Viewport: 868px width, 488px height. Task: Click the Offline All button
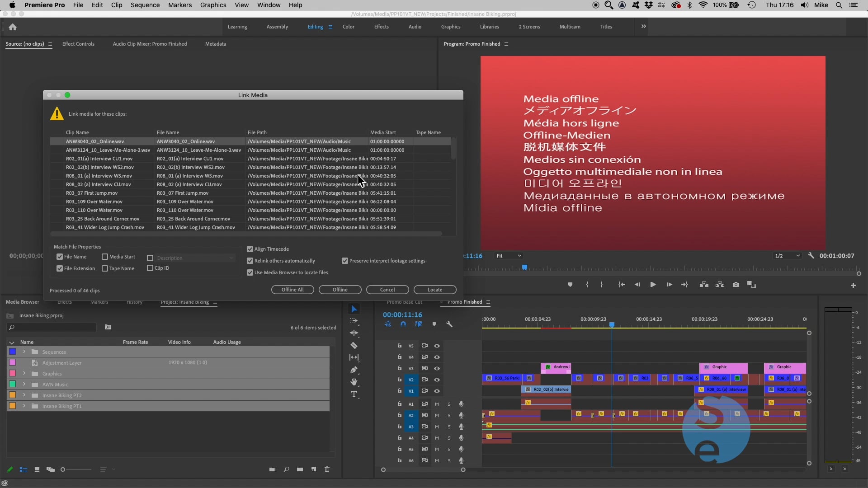[292, 290]
